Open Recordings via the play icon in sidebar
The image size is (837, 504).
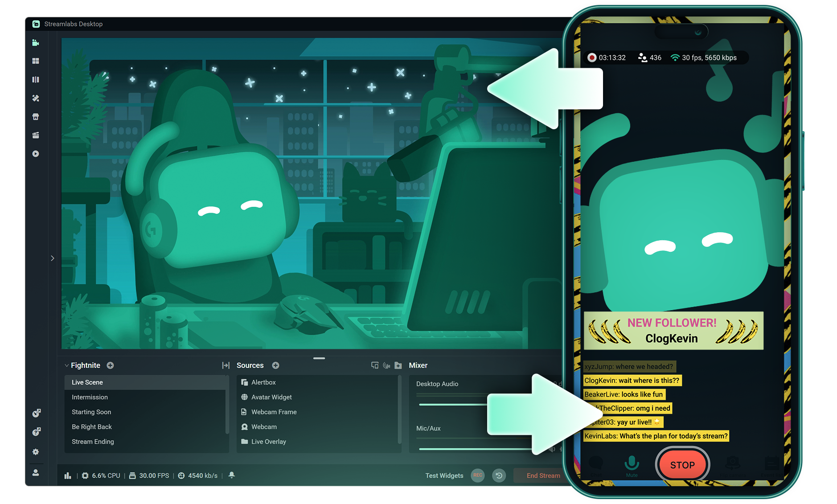point(36,154)
